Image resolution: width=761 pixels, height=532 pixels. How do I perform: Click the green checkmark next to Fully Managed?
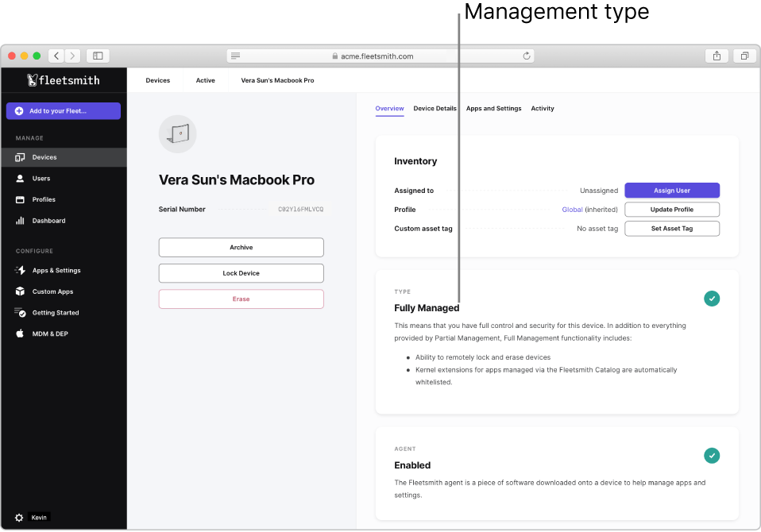click(x=712, y=299)
